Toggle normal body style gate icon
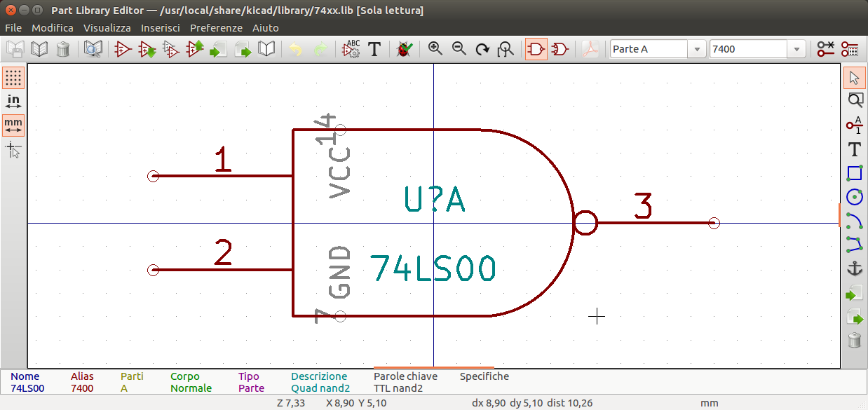 coord(536,49)
